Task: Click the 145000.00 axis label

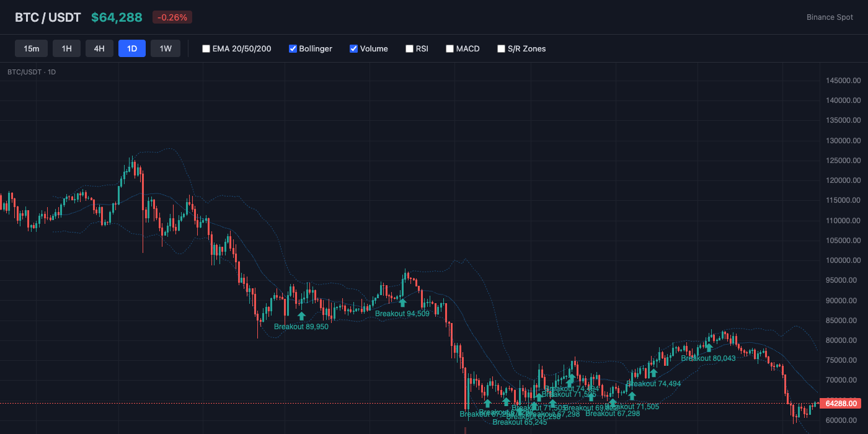Action: click(843, 81)
